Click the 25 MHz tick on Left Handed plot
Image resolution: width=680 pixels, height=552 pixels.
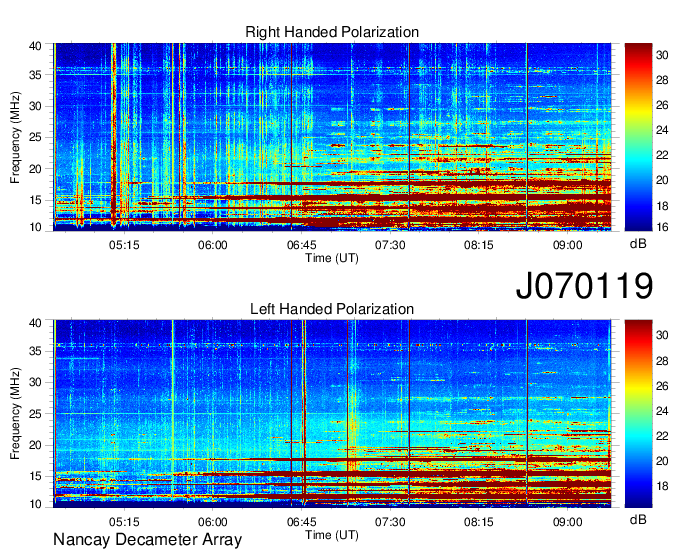[35, 414]
